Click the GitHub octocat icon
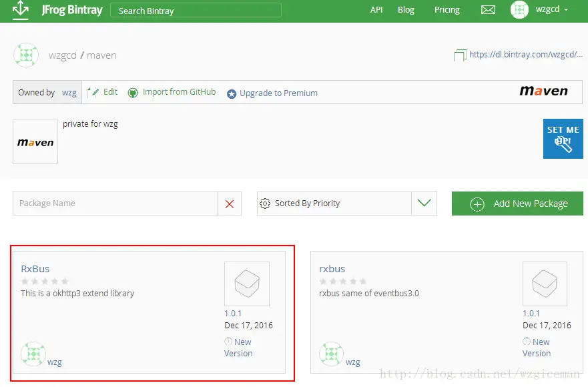Viewport: 588px width, 387px height. tap(133, 93)
